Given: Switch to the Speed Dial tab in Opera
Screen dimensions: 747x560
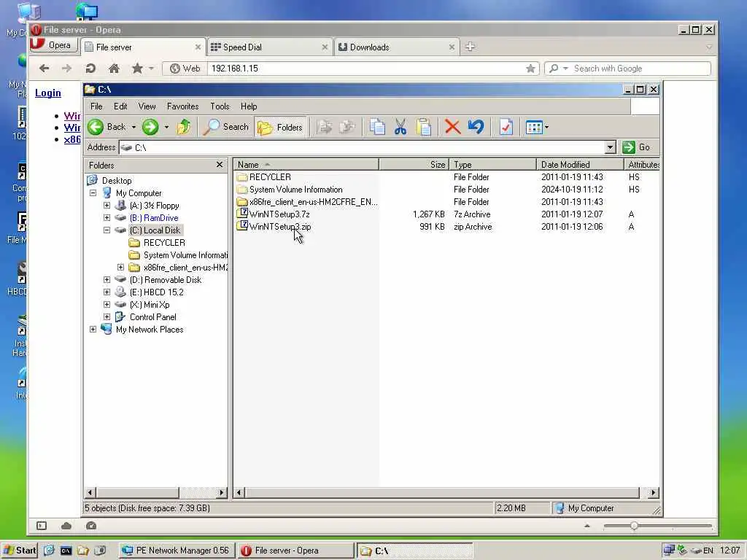Looking at the screenshot, I should 270,47.
